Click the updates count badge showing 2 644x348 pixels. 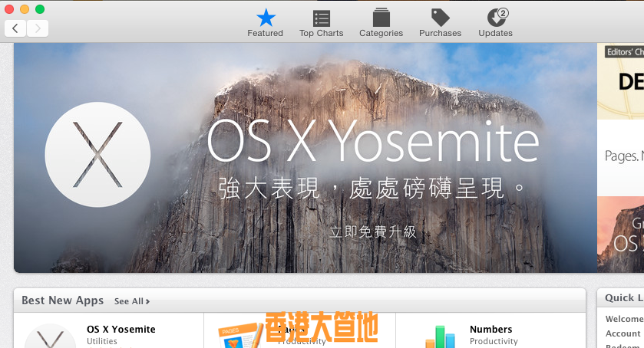[x=503, y=13]
